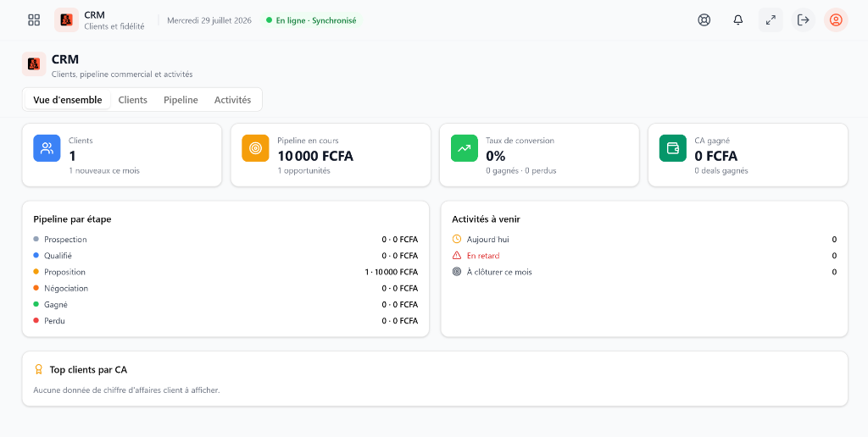Screen dimensions: 868x437
Task: Click target icon beside À clôturer ce mois
Action: 457,272
